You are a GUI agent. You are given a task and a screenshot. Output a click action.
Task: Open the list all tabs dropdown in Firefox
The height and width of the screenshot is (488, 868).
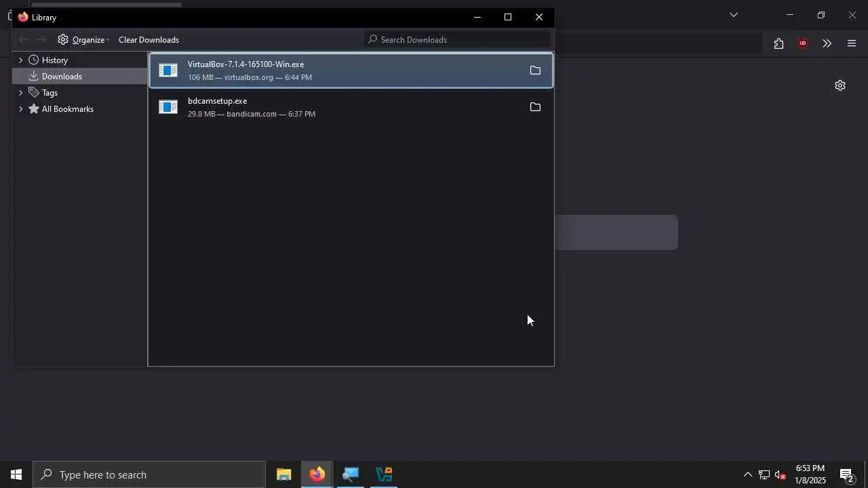tap(733, 15)
